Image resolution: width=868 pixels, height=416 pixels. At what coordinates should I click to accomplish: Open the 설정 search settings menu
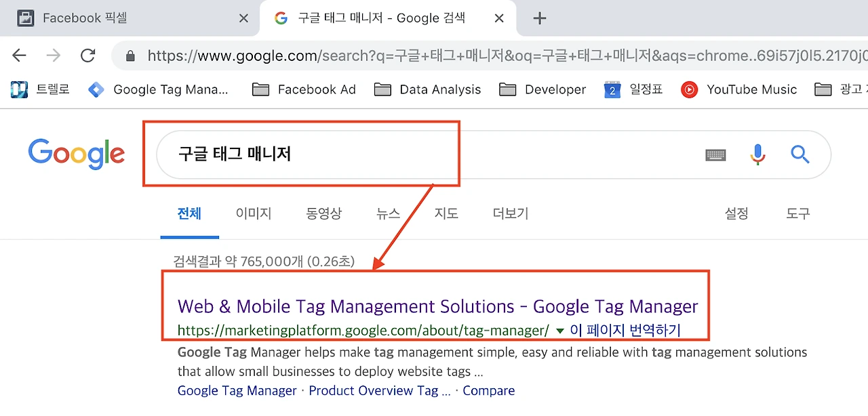736,213
